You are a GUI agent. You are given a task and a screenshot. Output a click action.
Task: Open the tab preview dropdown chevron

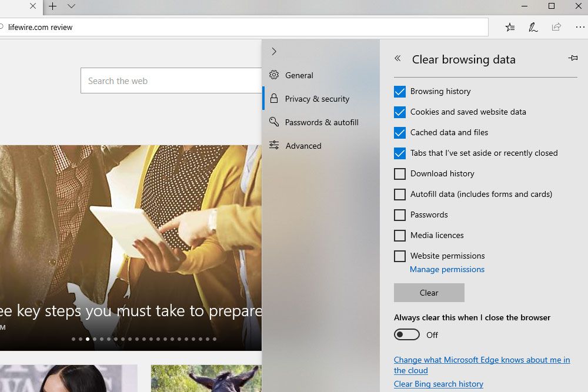click(x=71, y=6)
